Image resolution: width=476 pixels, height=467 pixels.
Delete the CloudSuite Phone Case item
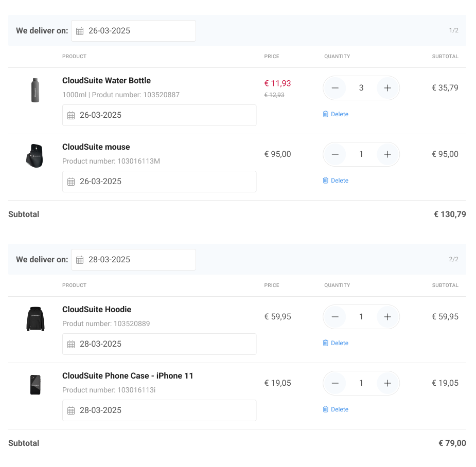click(336, 409)
